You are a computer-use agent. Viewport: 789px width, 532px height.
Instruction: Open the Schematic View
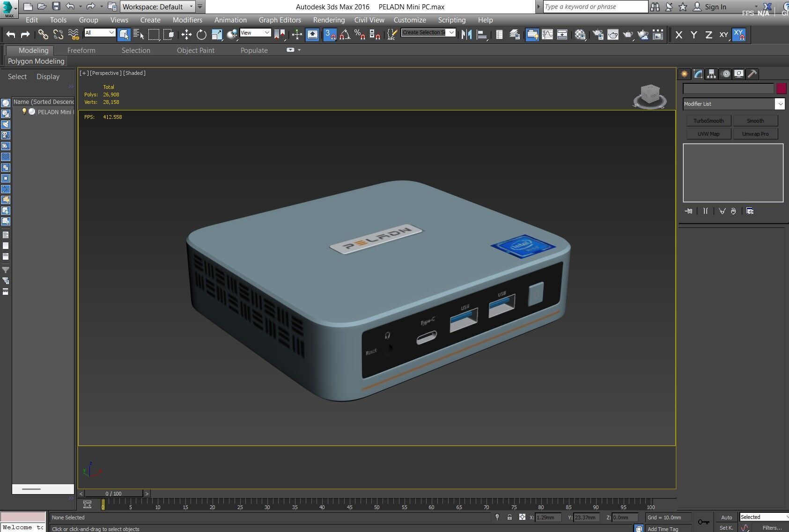click(x=562, y=35)
